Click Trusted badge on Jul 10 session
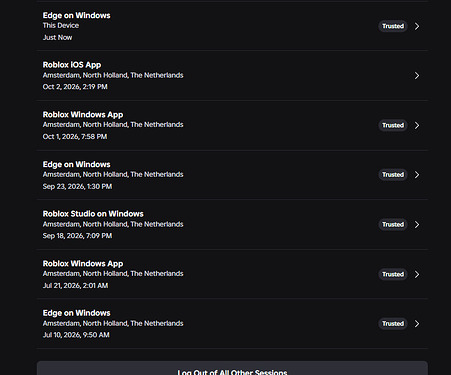 (393, 324)
